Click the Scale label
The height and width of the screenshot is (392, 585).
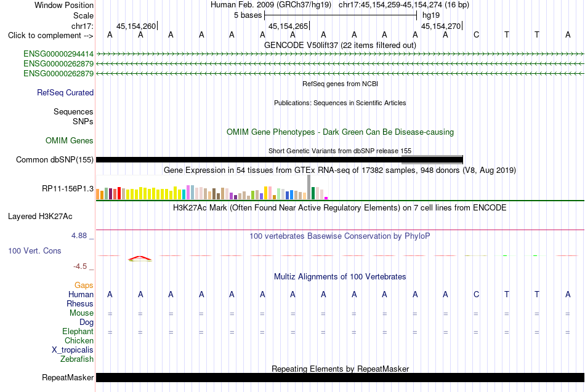(x=83, y=15)
